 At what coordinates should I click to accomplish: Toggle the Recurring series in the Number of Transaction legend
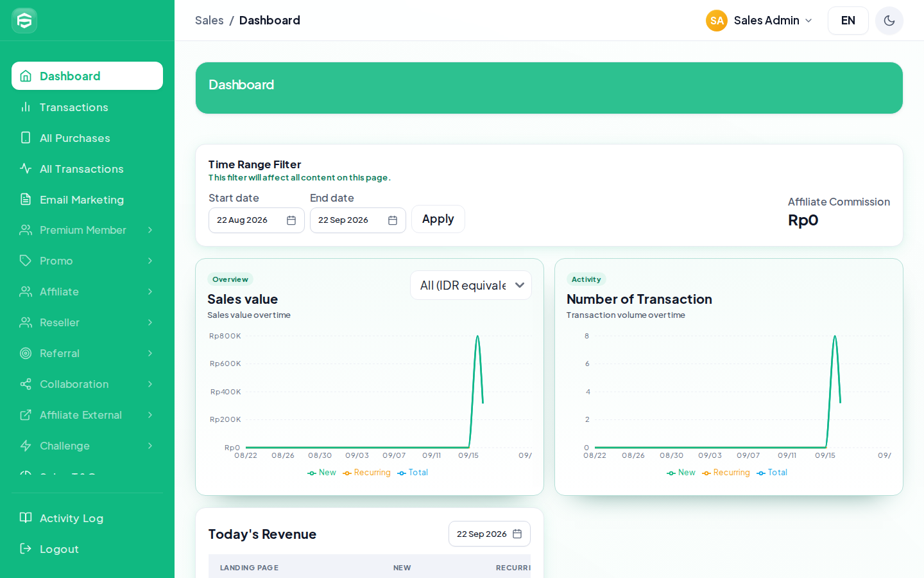pyautogui.click(x=726, y=473)
